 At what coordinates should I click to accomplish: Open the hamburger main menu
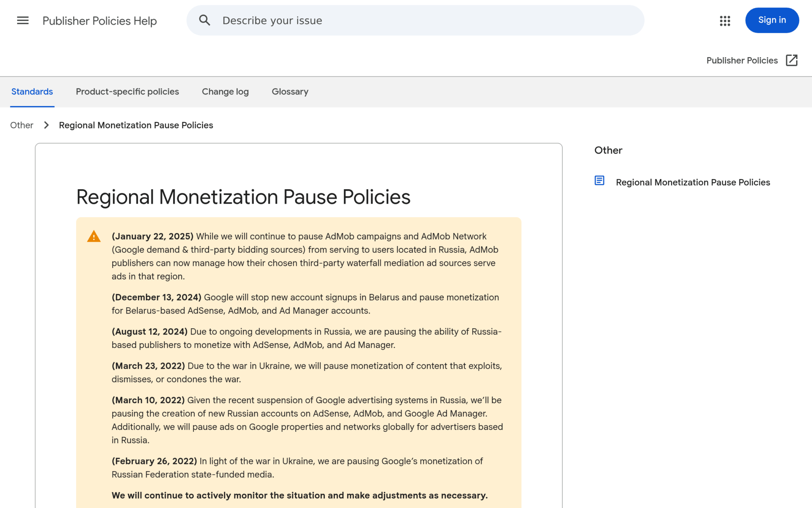pos(23,20)
